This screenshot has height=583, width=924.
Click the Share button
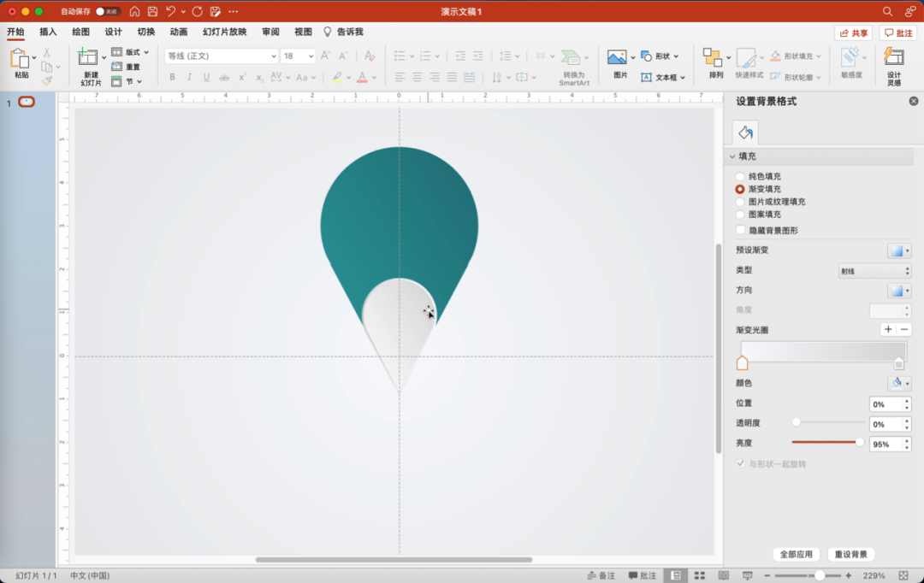pos(853,33)
